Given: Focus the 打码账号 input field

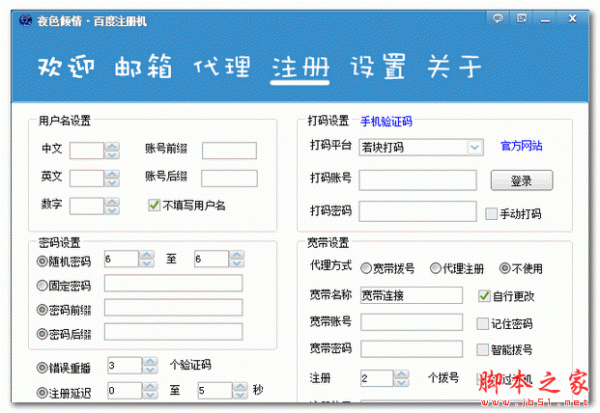Looking at the screenshot, I should (x=417, y=180).
